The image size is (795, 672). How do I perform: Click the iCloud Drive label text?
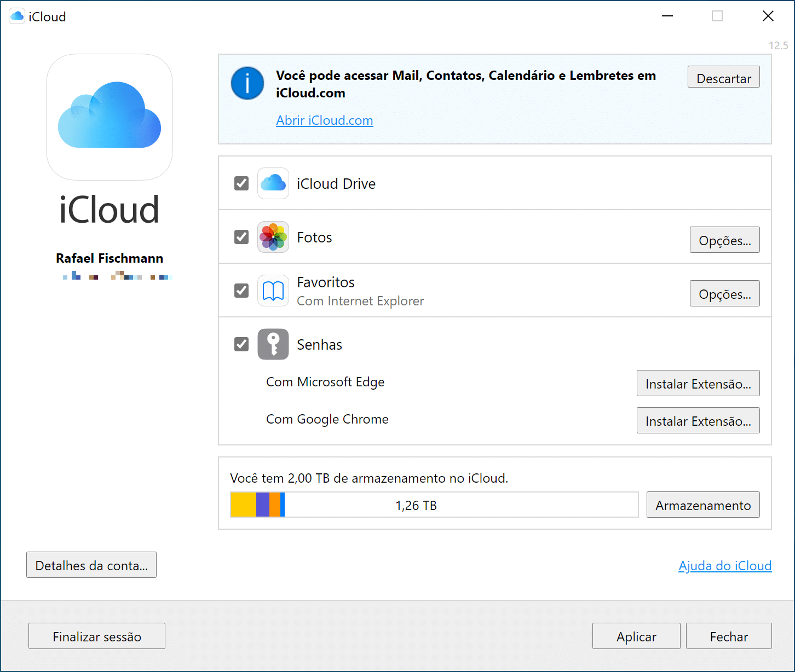coord(336,184)
